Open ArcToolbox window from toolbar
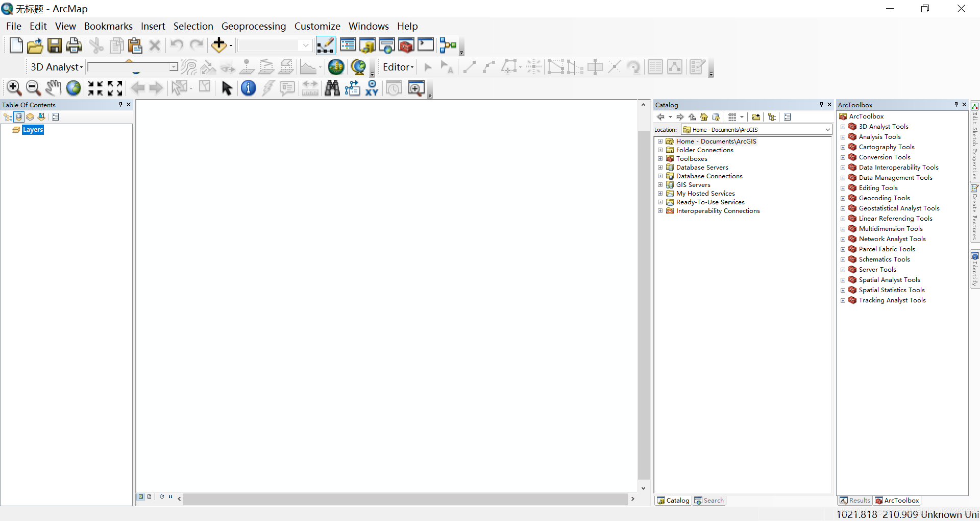Viewport: 980px width, 521px height. (x=406, y=45)
